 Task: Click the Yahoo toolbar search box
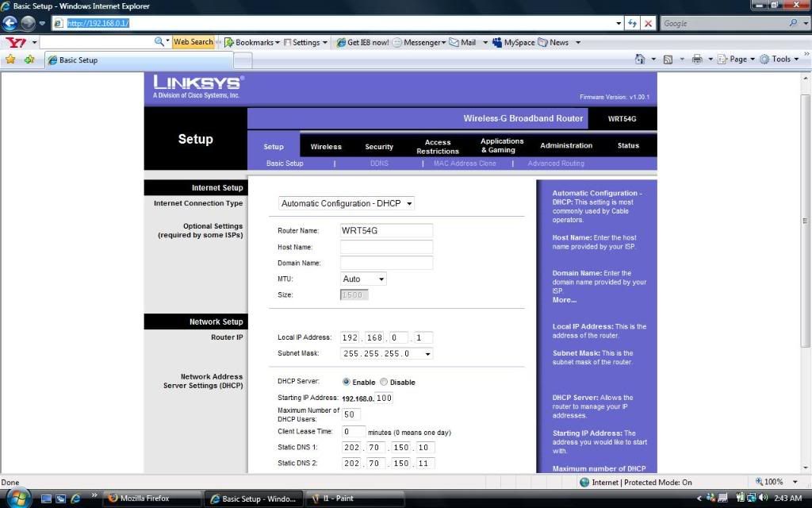(96, 42)
